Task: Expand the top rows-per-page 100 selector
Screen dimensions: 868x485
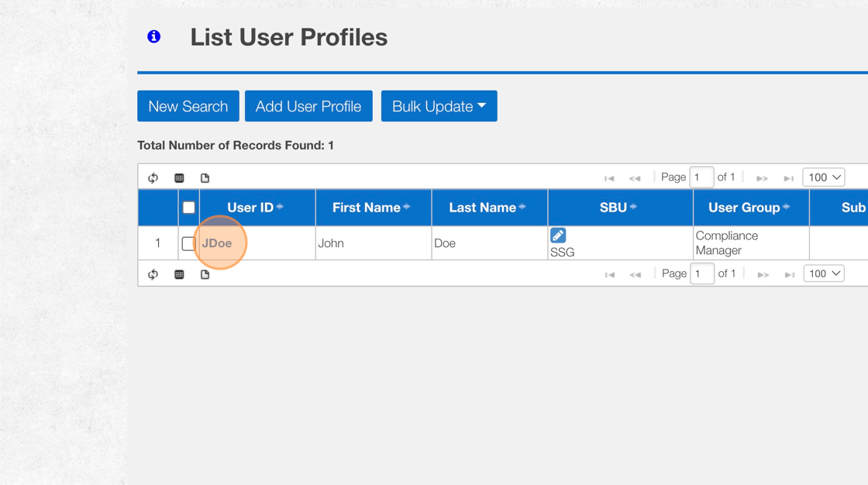Action: (x=824, y=177)
